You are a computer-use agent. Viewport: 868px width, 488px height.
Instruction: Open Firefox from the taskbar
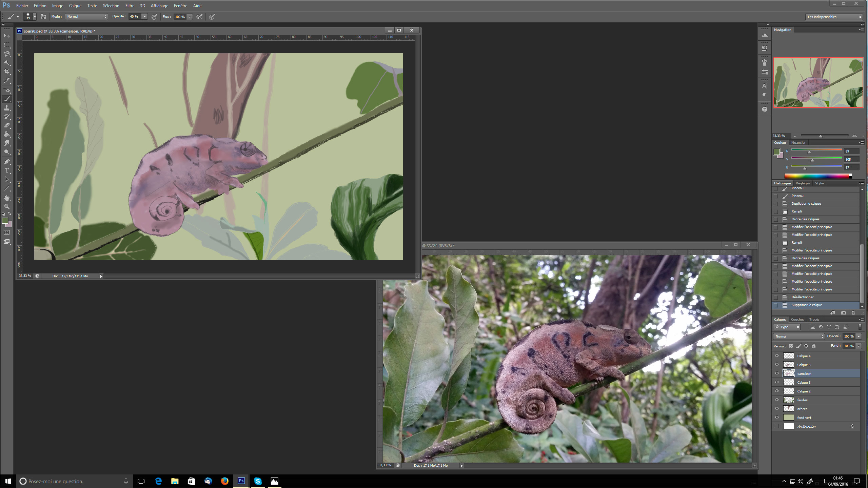pyautogui.click(x=224, y=481)
